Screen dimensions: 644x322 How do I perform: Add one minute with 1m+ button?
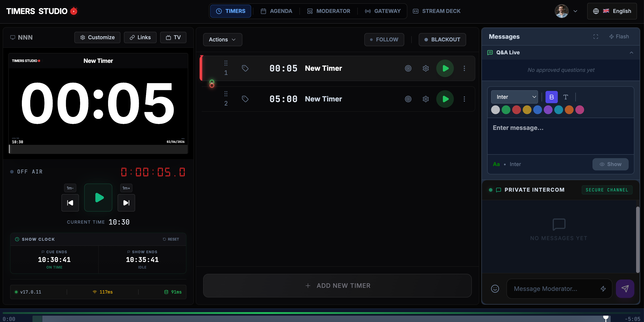tap(126, 188)
